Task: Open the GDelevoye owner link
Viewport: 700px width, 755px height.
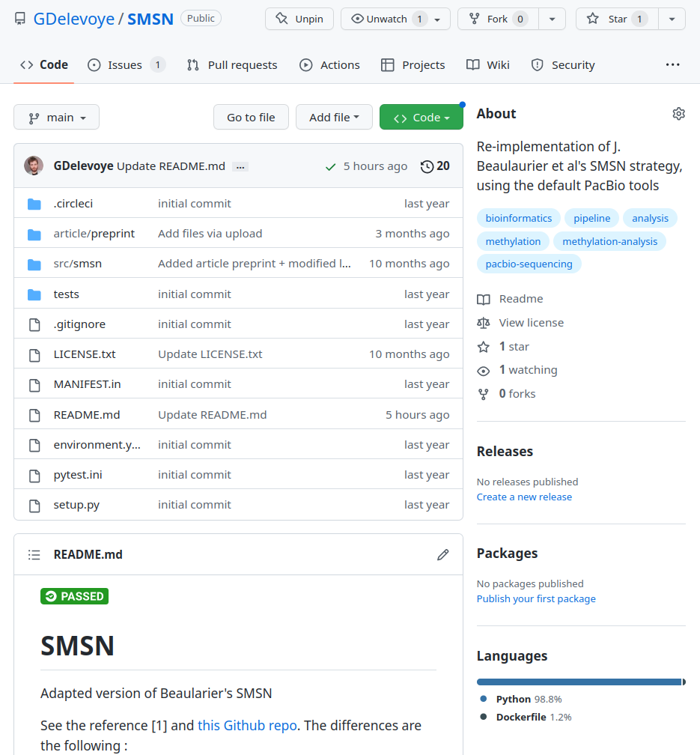Action: (73, 19)
